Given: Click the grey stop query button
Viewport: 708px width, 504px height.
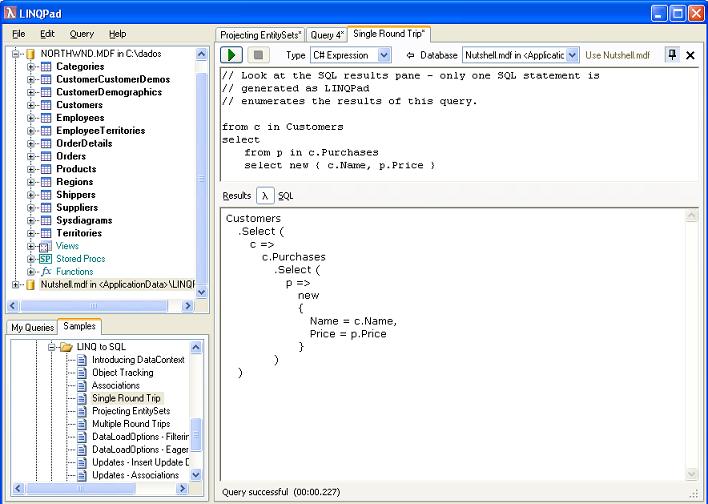Looking at the screenshot, I should click(258, 55).
